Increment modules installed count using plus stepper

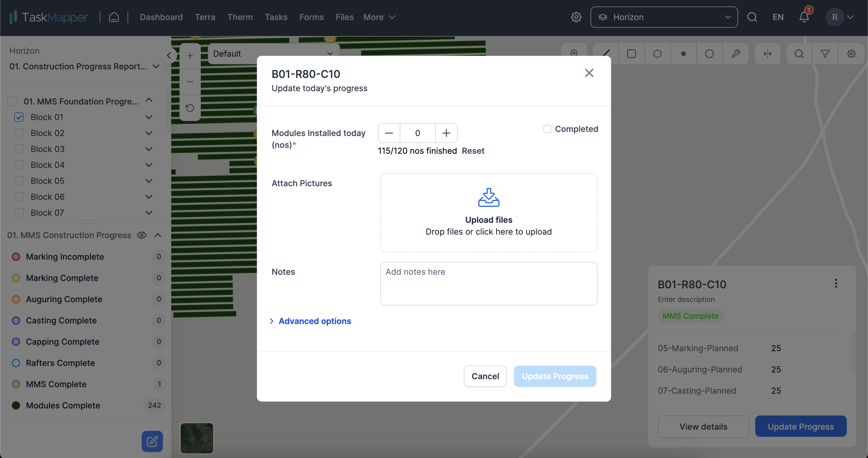(x=446, y=133)
